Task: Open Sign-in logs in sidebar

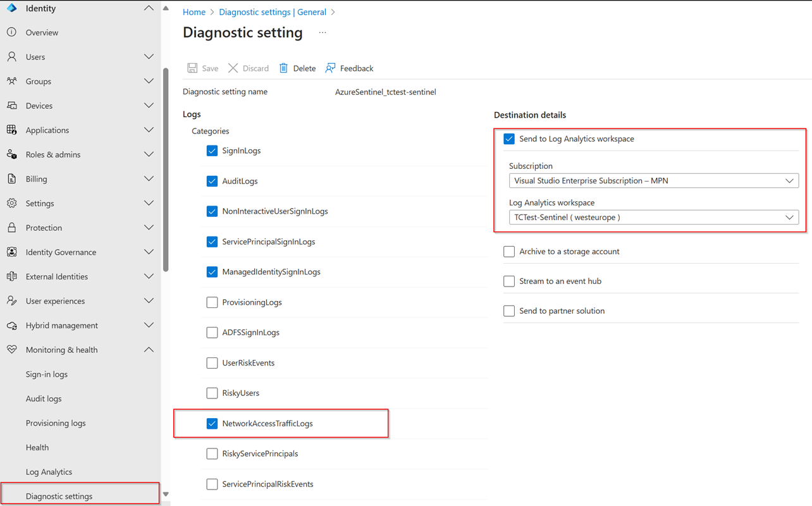Action: [47, 374]
